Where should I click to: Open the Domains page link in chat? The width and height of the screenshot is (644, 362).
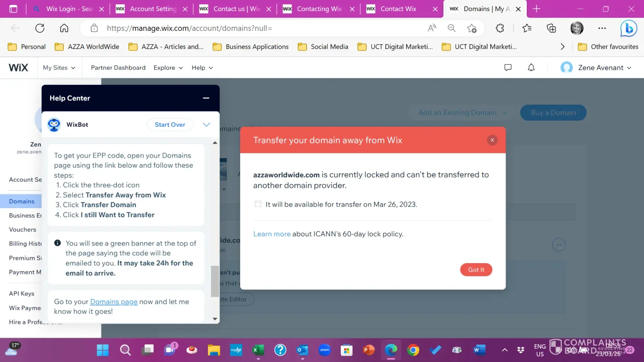(114, 302)
